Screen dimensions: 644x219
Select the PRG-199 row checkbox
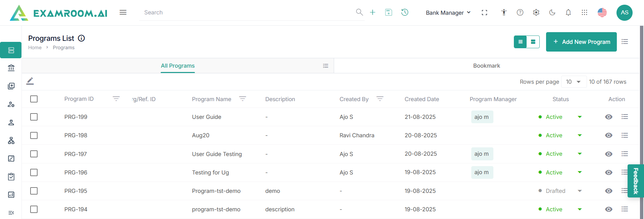(x=34, y=117)
